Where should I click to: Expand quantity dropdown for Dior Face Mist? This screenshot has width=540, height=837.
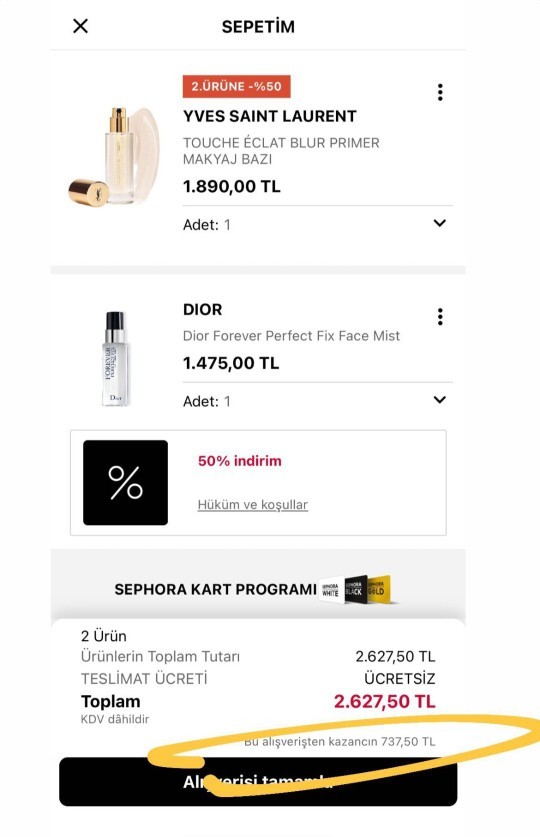click(440, 400)
